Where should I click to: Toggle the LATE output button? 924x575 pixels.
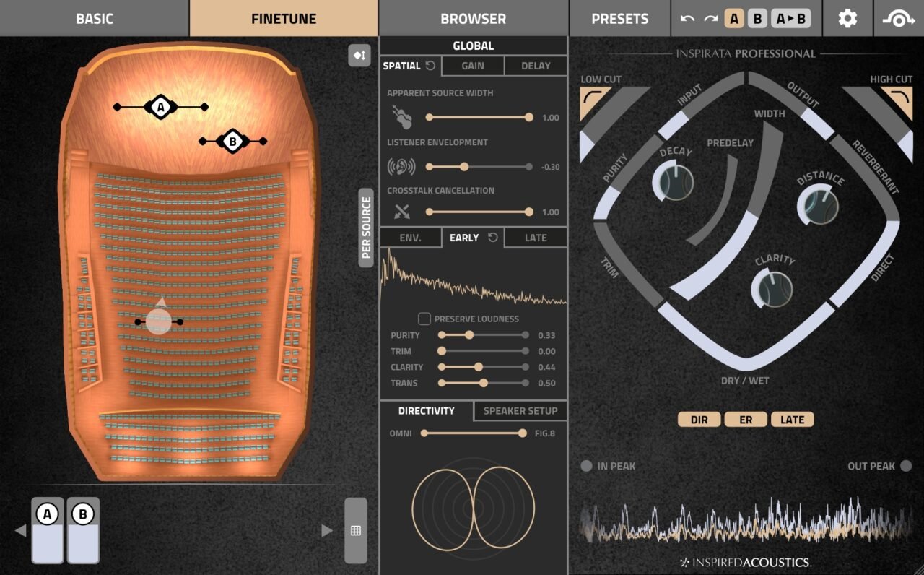coord(793,419)
